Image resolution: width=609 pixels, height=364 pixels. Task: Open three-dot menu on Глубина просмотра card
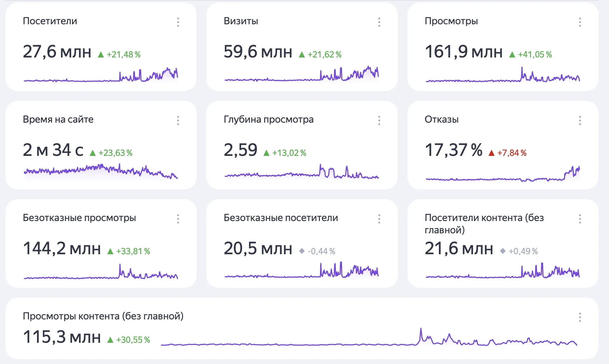point(379,121)
